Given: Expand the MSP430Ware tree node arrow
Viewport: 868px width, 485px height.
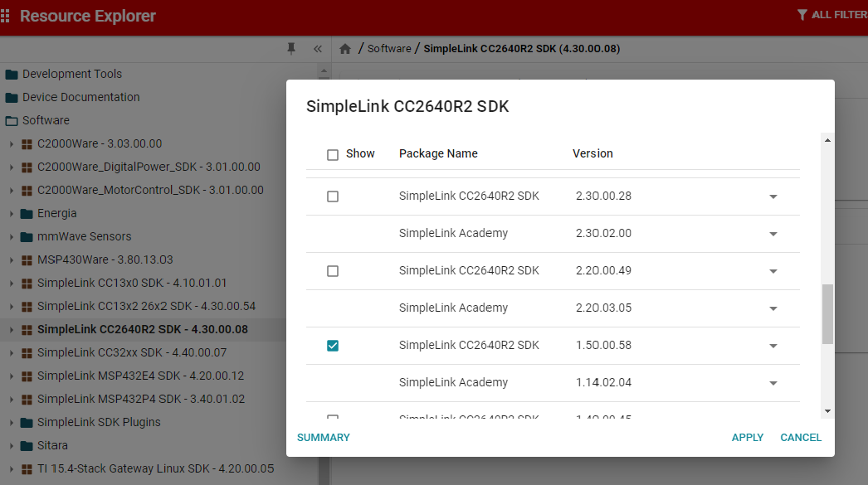Looking at the screenshot, I should click(11, 260).
